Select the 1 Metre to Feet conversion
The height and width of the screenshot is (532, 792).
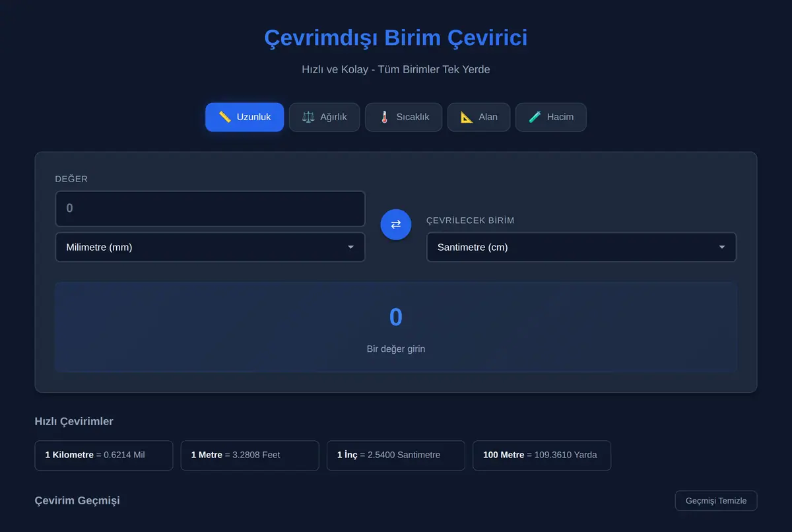pos(250,455)
